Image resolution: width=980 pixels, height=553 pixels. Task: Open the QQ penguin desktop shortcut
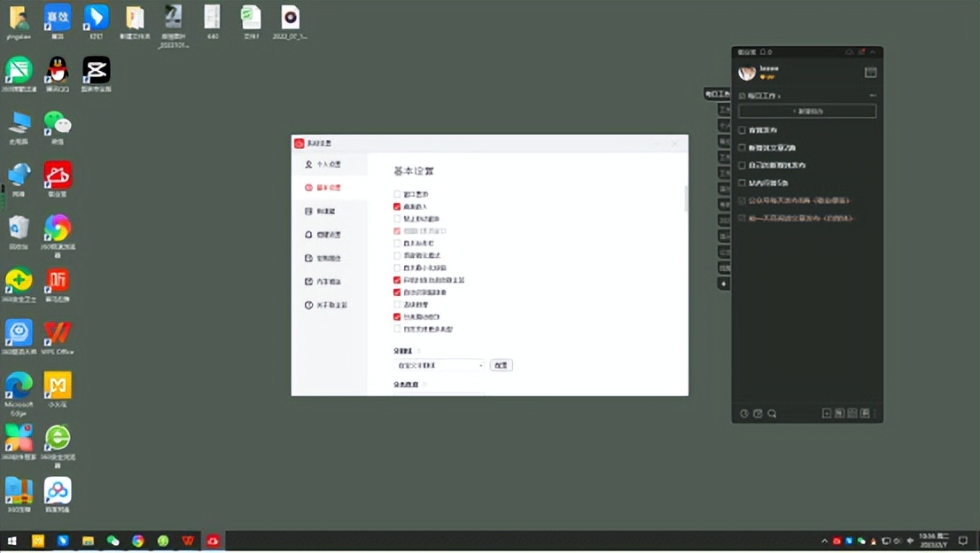(58, 70)
